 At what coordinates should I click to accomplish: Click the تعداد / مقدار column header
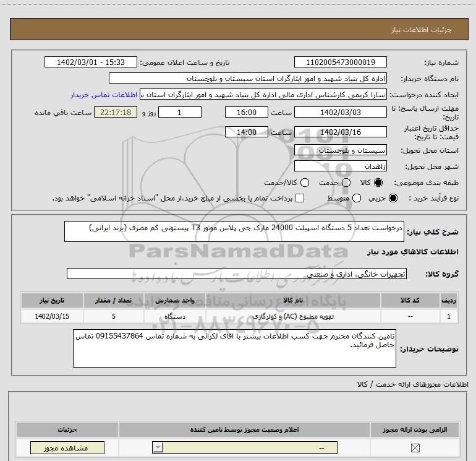[114, 300]
